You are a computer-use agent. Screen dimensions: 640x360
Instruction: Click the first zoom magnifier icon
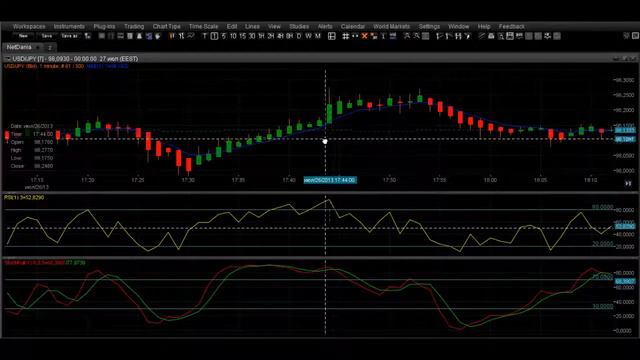tap(407, 36)
